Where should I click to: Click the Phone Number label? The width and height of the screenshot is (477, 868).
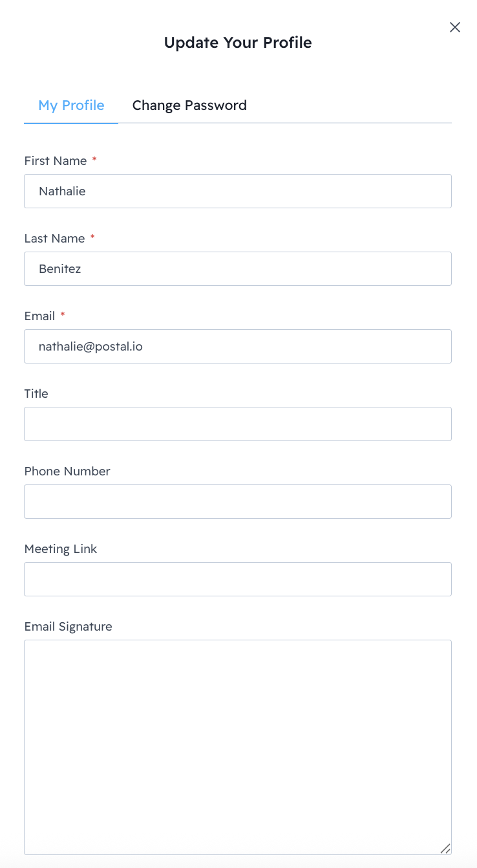(x=67, y=472)
